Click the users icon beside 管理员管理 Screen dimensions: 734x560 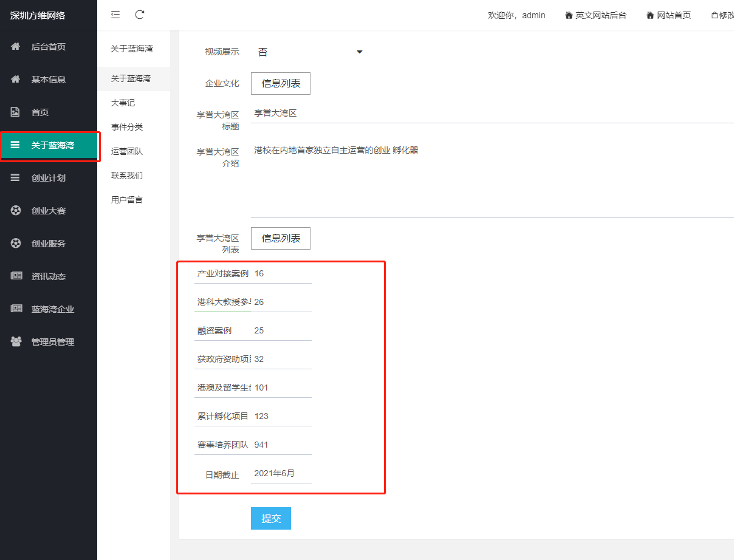[x=16, y=342]
